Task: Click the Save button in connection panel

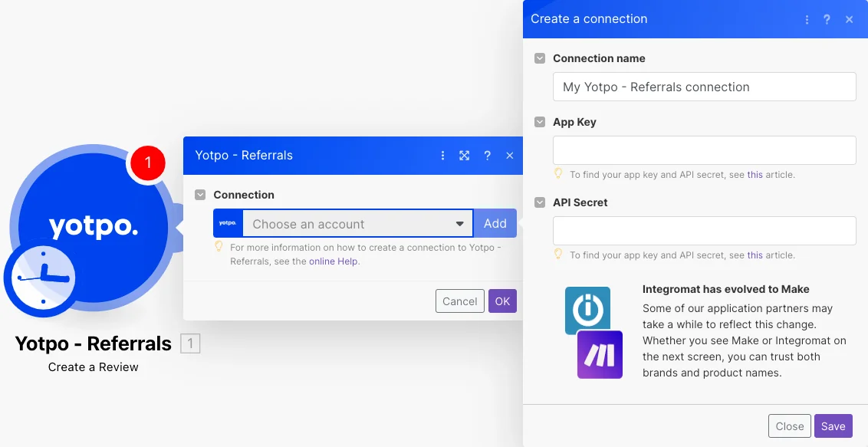Action: (x=833, y=426)
